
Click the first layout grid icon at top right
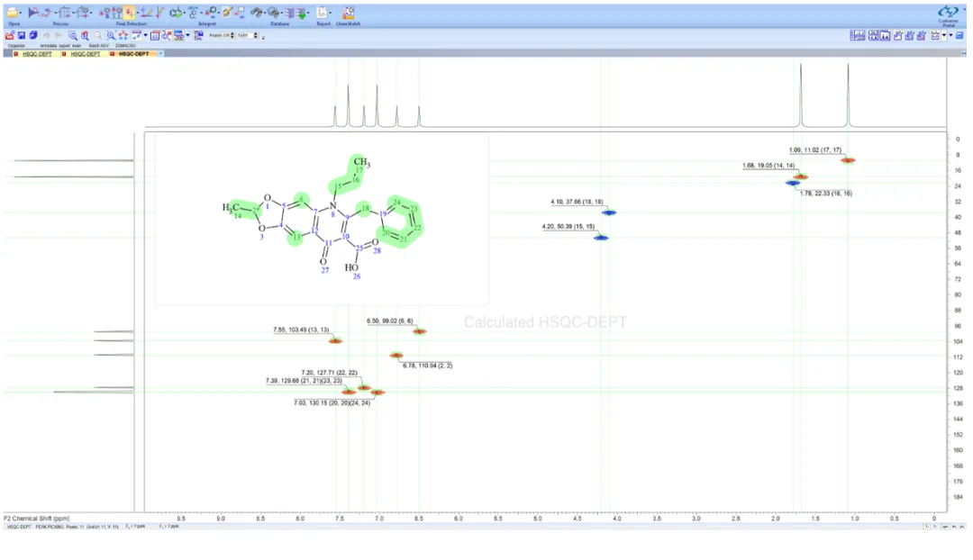coord(858,35)
